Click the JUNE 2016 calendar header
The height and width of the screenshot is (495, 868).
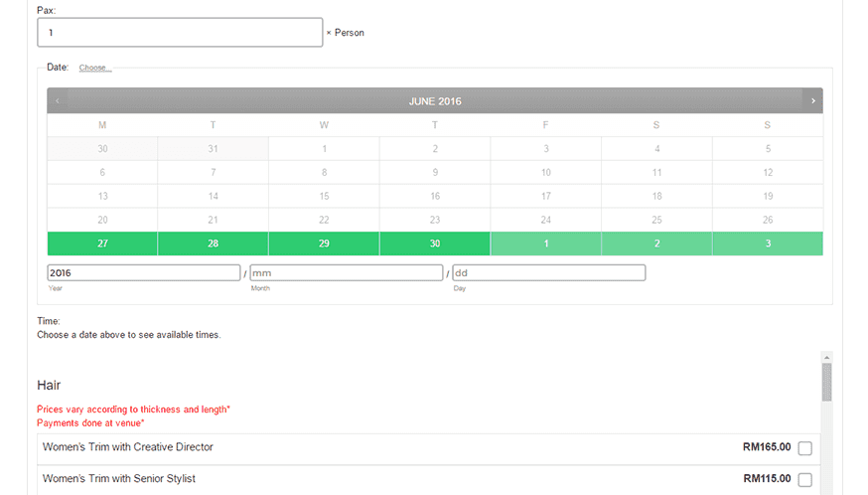click(435, 100)
